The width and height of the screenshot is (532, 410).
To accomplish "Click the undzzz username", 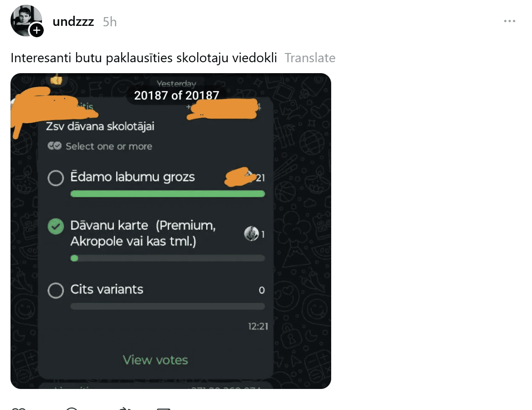I will tap(73, 21).
